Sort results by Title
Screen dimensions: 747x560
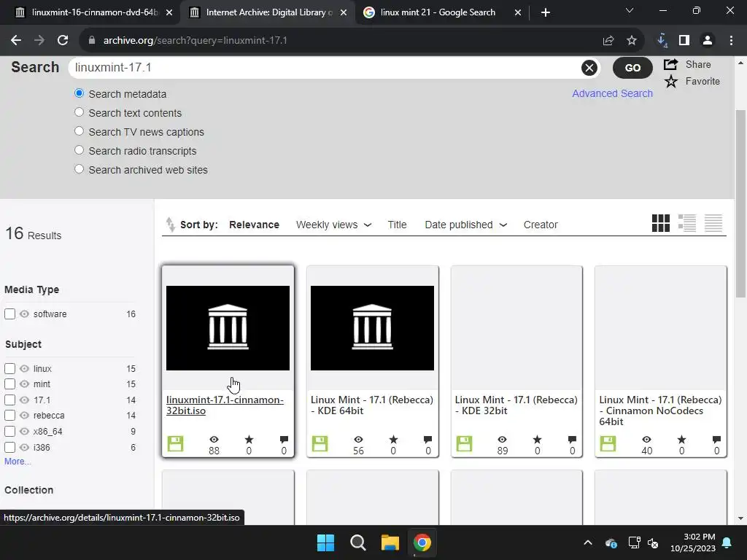397,225
